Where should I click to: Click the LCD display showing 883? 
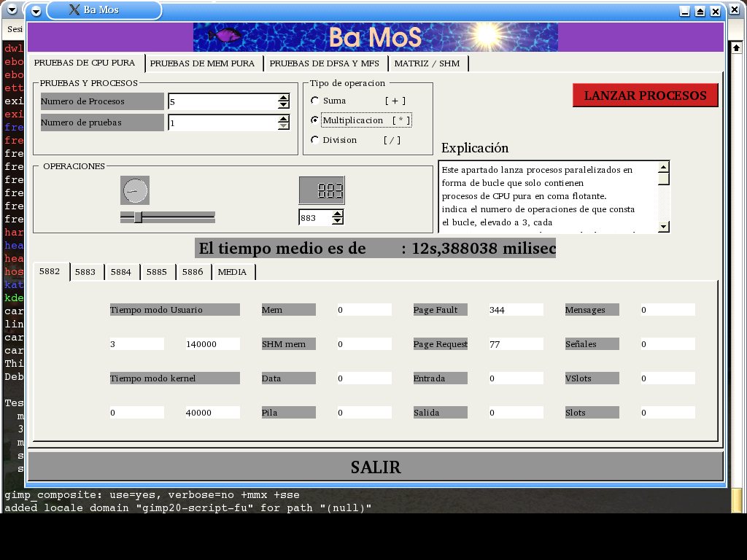[x=322, y=191]
